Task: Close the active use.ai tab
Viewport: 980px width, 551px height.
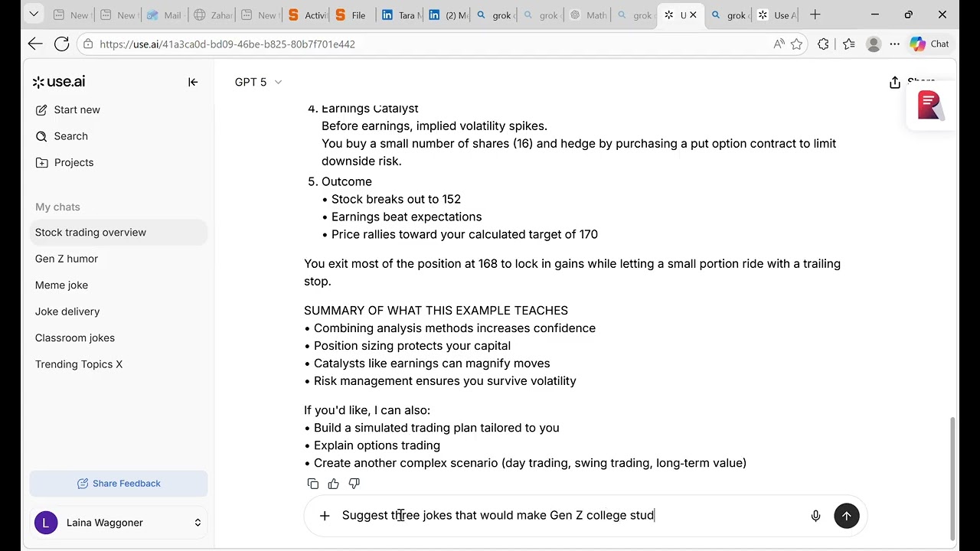Action: pos(693,15)
